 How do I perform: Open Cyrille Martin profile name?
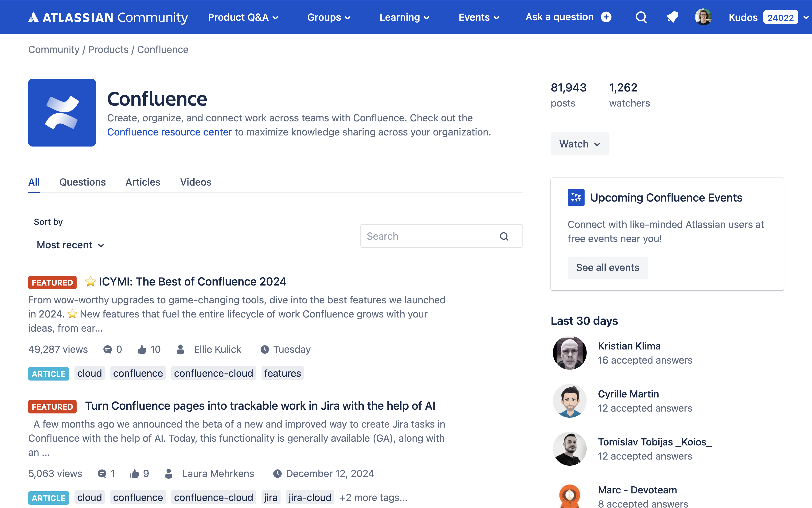pos(628,394)
